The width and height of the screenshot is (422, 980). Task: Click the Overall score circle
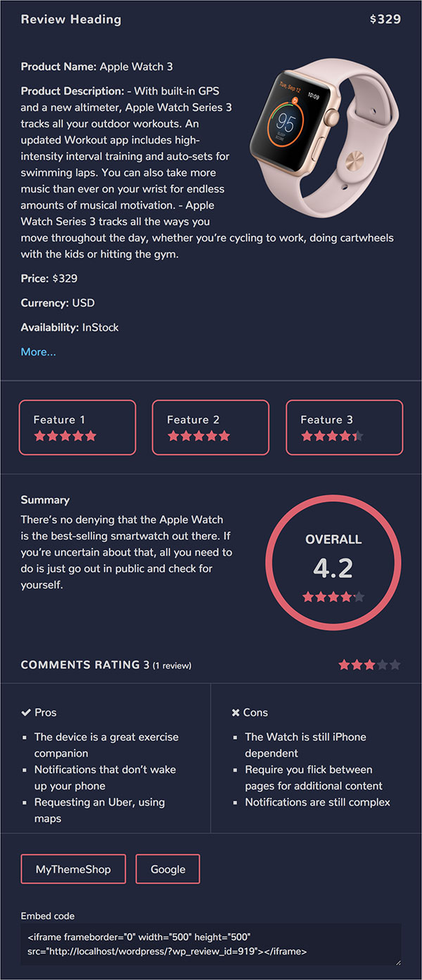click(333, 562)
